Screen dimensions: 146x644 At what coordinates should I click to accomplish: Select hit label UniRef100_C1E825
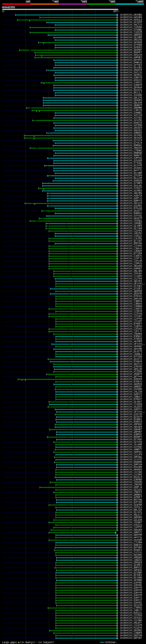coord(131,32)
